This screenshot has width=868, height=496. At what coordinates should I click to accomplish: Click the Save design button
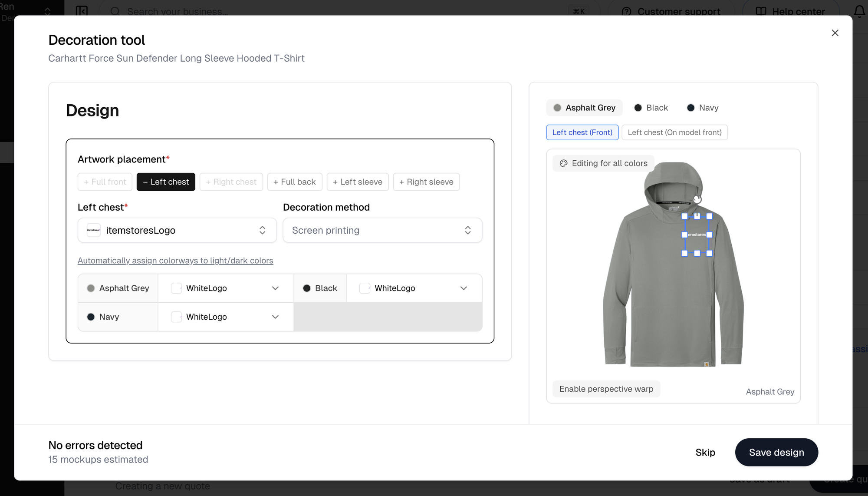776,453
